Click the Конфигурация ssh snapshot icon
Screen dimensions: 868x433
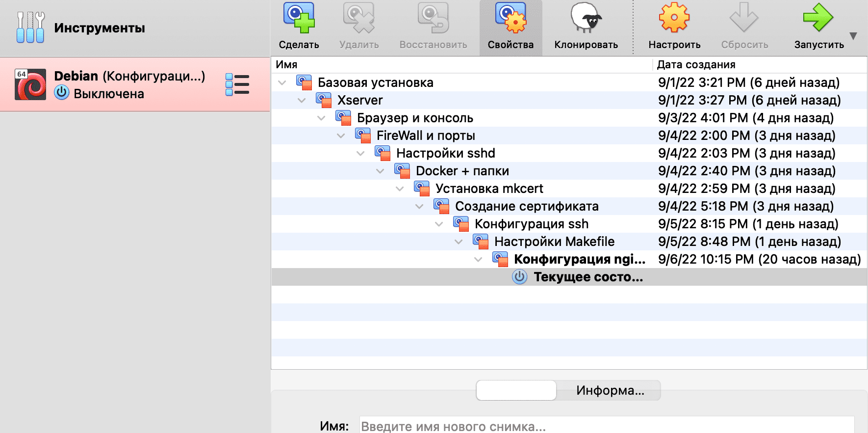click(461, 224)
